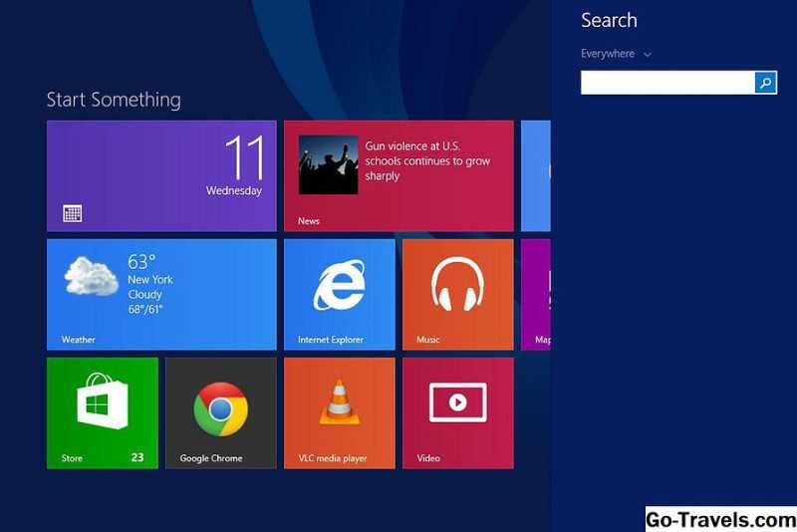Launch Internet Explorer tile
This screenshot has height=532, width=797.
(340, 295)
